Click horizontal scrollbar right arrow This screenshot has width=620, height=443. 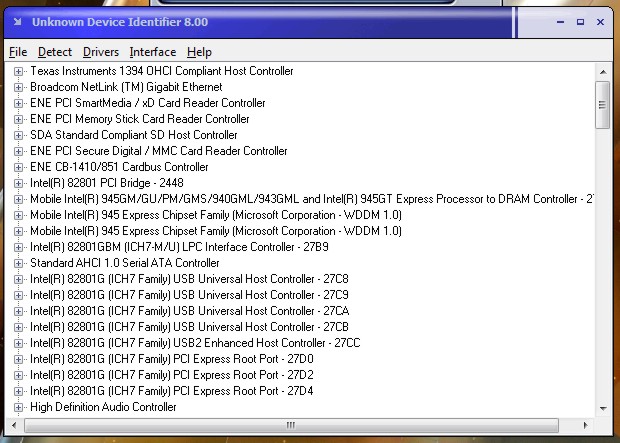point(585,426)
